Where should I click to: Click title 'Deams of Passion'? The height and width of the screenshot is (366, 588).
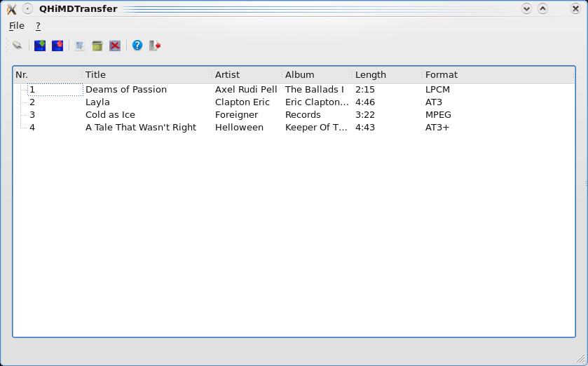click(x=126, y=90)
